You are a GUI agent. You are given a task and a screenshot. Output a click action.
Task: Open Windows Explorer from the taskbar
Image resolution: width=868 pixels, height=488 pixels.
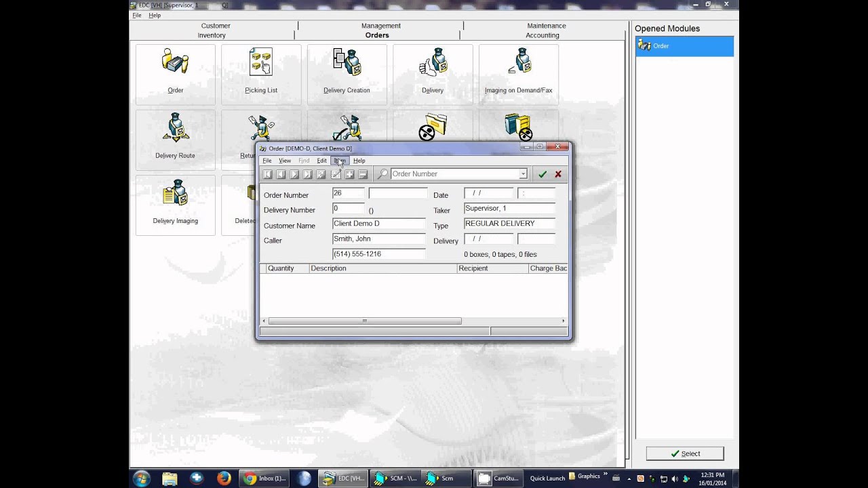(x=170, y=478)
